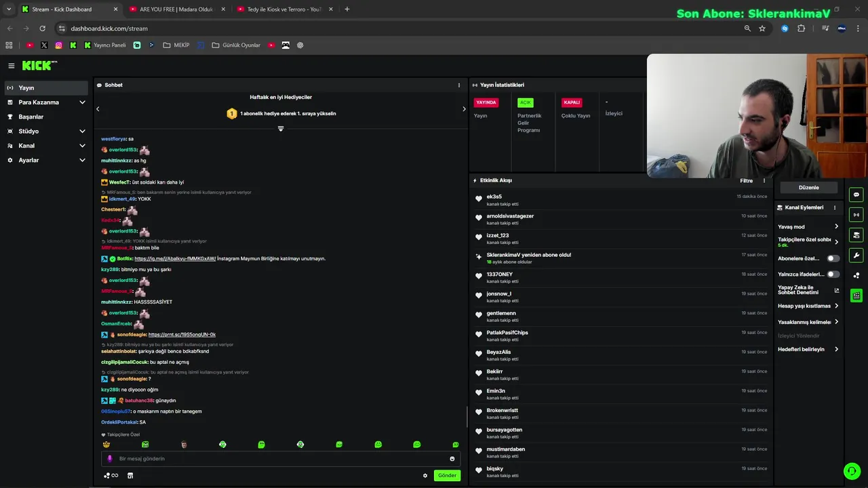Image resolution: width=868 pixels, height=488 pixels.
Task: Click the Filtre button in Etkinlik Akışı
Action: 746,181
